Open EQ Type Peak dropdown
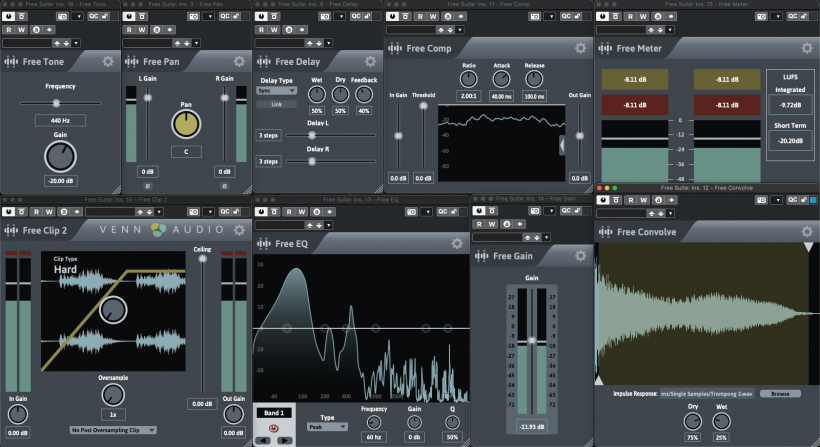This screenshot has width=820, height=447. pyautogui.click(x=327, y=426)
